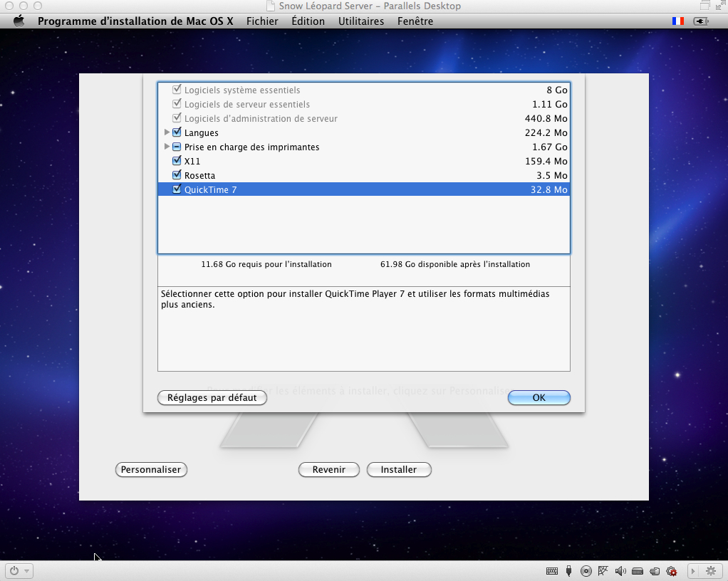The height and width of the screenshot is (581, 728).
Task: Click Réglages par défaut button
Action: 212,398
